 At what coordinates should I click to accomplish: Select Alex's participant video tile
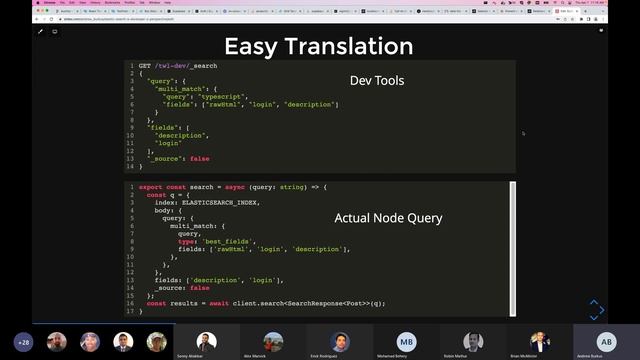pyautogui.click(x=273, y=342)
